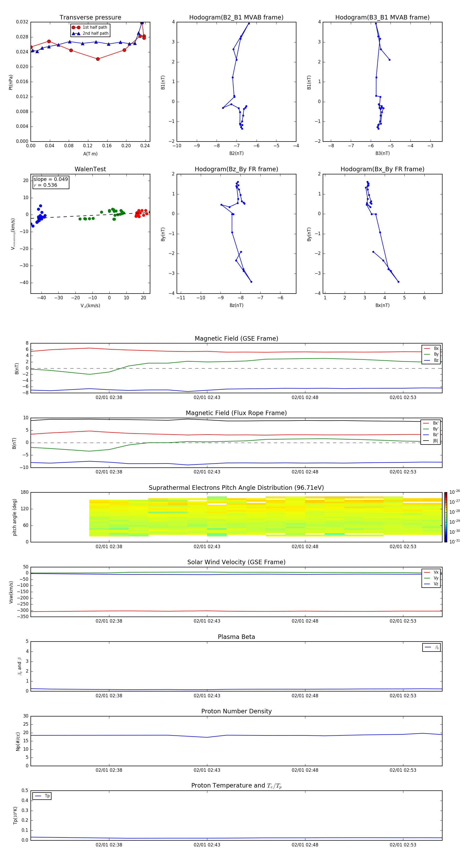Click the 'Solar Wind Velocity (GSE Frame)' title
Viewport: 473px width, 868px height.
pos(236,562)
